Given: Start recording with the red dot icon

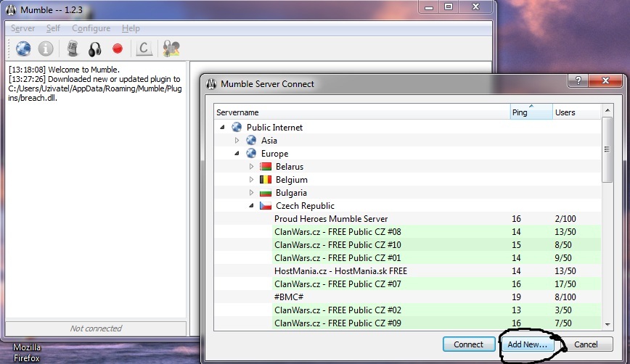Looking at the screenshot, I should [x=118, y=49].
